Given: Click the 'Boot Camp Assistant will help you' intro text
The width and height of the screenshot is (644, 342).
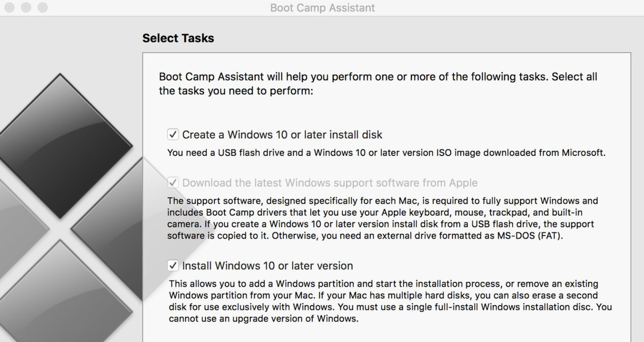Looking at the screenshot, I should (378, 84).
